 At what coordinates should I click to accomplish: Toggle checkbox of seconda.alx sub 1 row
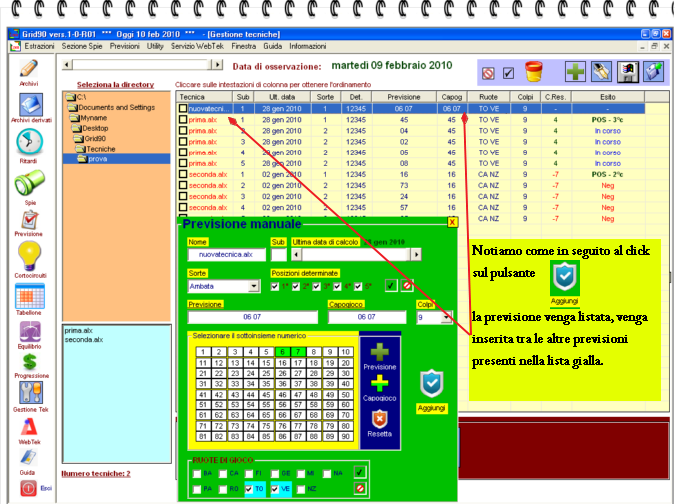click(183, 174)
